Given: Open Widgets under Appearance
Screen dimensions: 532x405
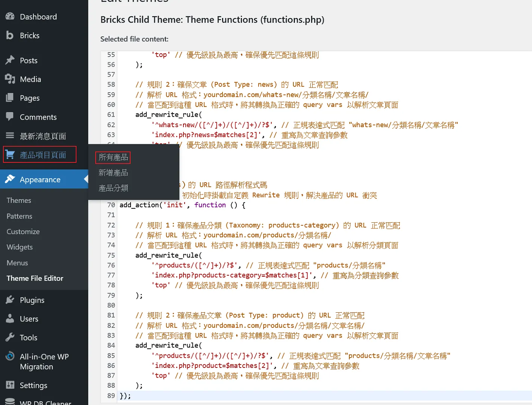Looking at the screenshot, I should click(x=20, y=247).
